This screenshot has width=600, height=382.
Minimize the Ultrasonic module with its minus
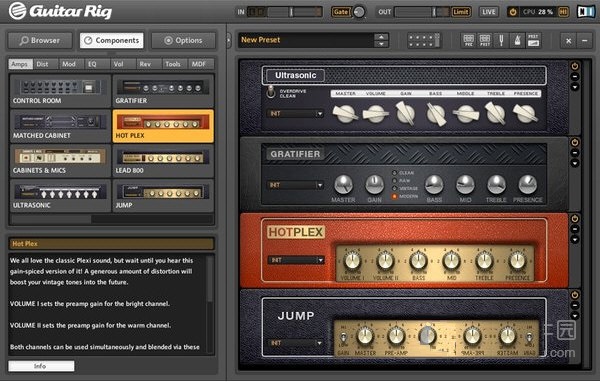(x=575, y=77)
